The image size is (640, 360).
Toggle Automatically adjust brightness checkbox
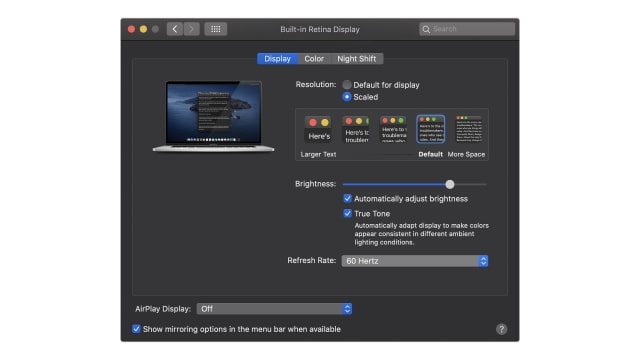tap(347, 198)
